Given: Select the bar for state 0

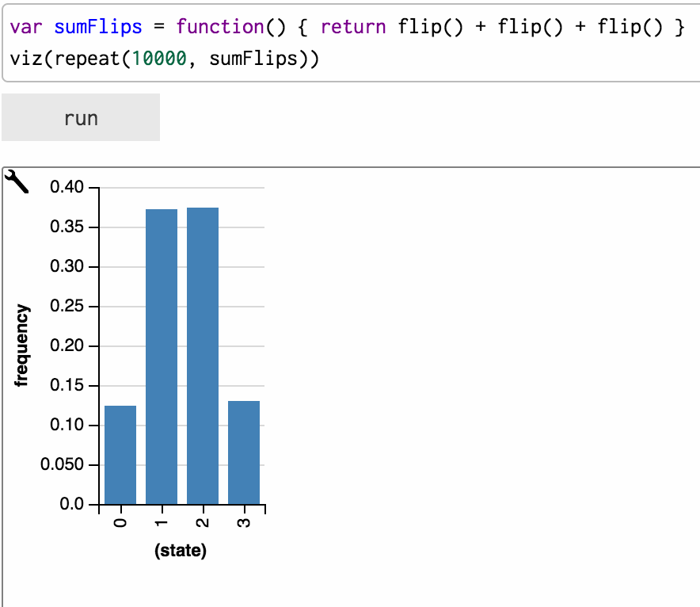Looking at the screenshot, I should click(120, 452).
